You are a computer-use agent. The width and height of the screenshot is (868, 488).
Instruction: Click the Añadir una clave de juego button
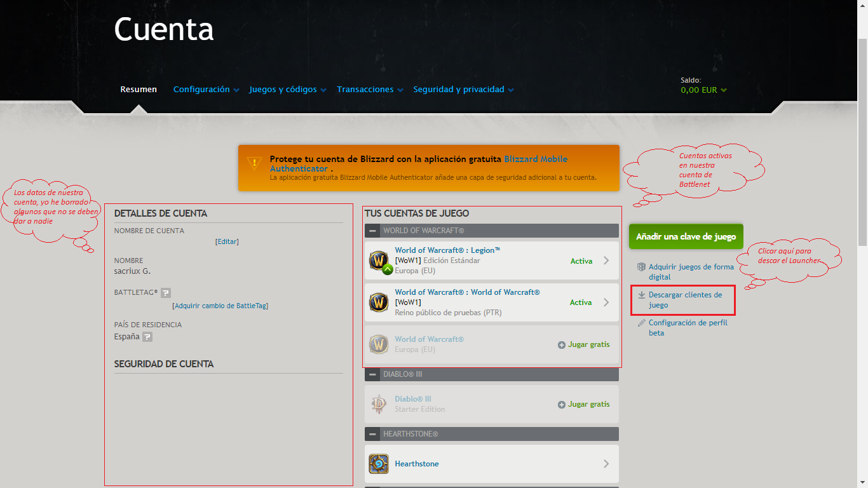click(x=686, y=236)
